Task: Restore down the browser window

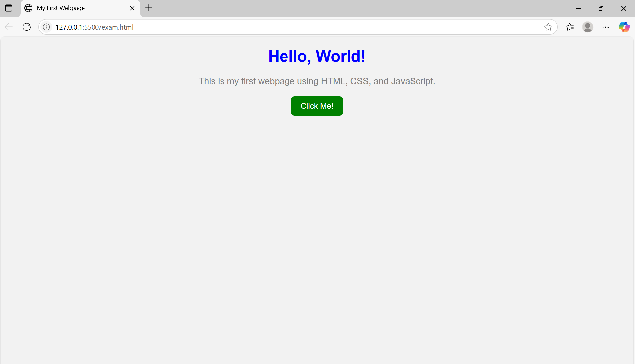Action: pos(601,8)
